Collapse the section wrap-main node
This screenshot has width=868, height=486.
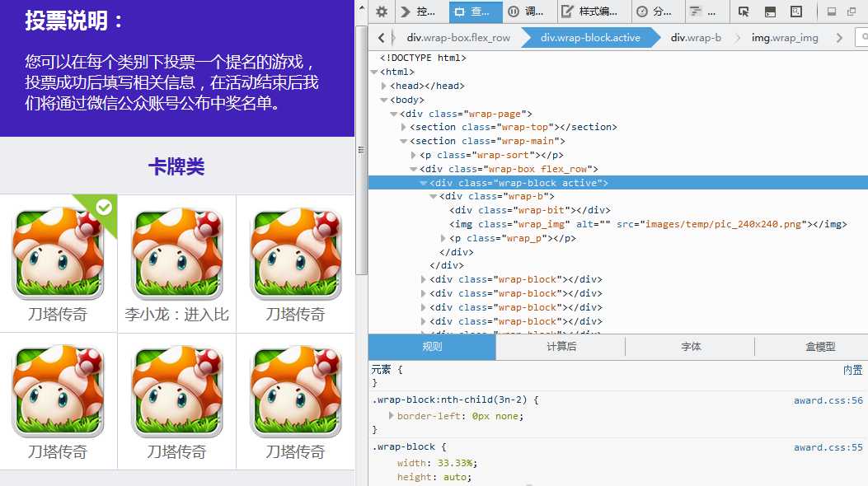click(404, 141)
